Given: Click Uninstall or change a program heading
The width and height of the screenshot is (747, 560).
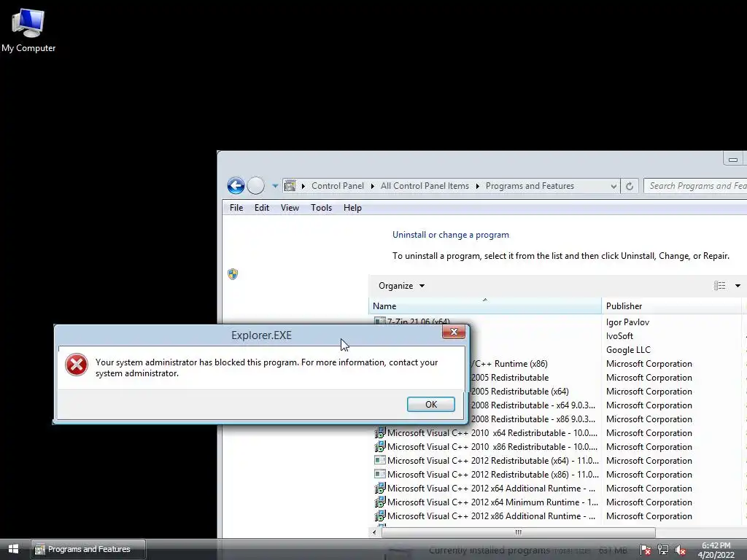Looking at the screenshot, I should tap(451, 235).
